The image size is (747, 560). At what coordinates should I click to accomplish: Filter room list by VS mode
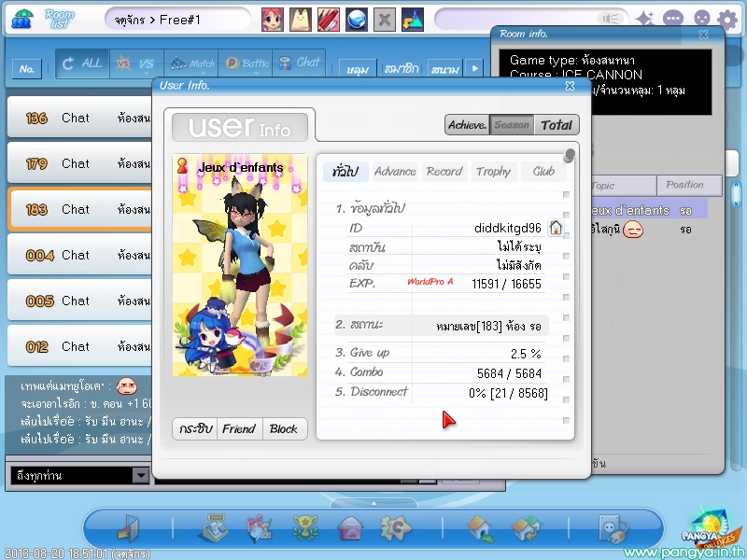[136, 63]
